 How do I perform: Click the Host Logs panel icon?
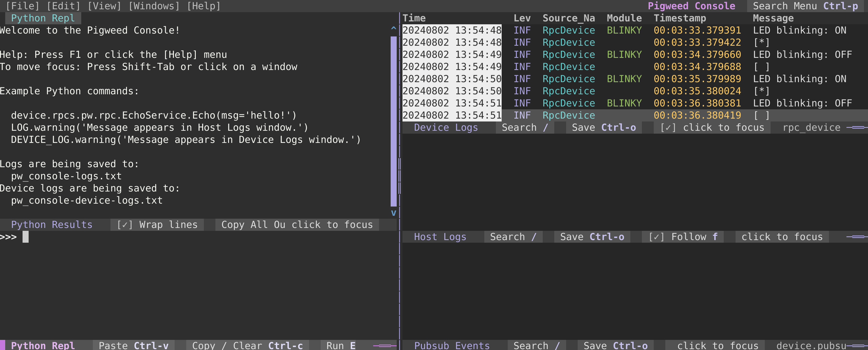click(440, 237)
